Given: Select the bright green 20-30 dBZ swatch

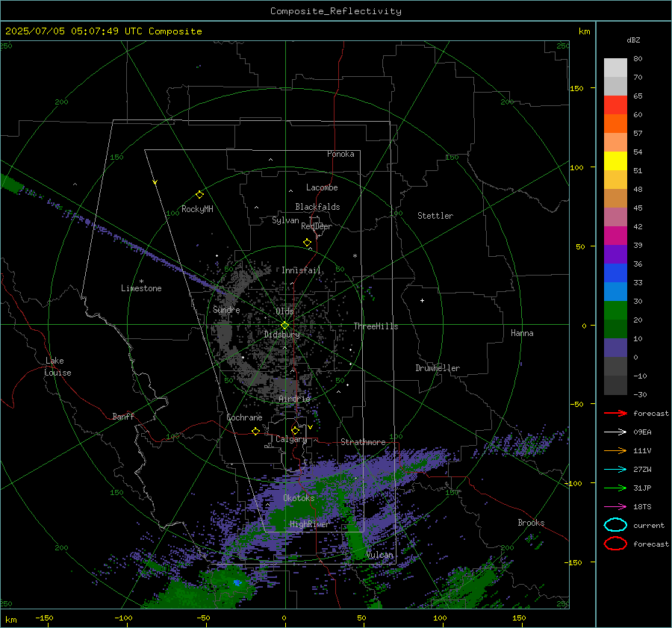Looking at the screenshot, I should coord(615,311).
